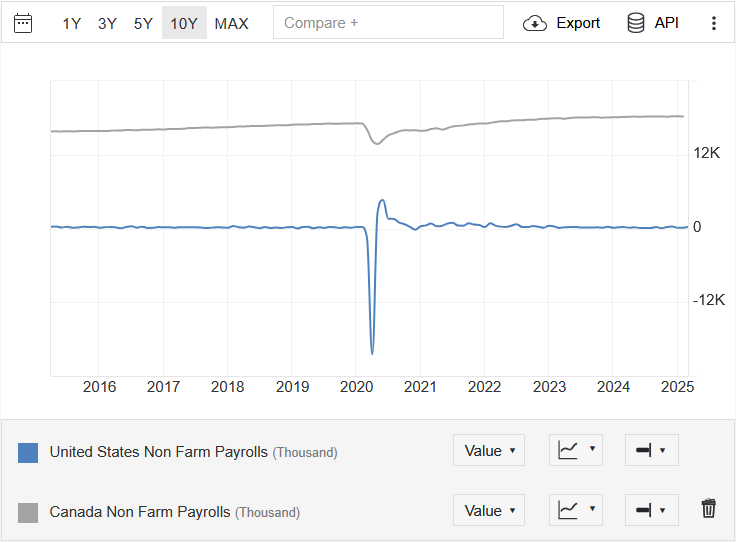This screenshot has width=737, height=543.
Task: Choose the 5Y time range
Action: point(143,23)
